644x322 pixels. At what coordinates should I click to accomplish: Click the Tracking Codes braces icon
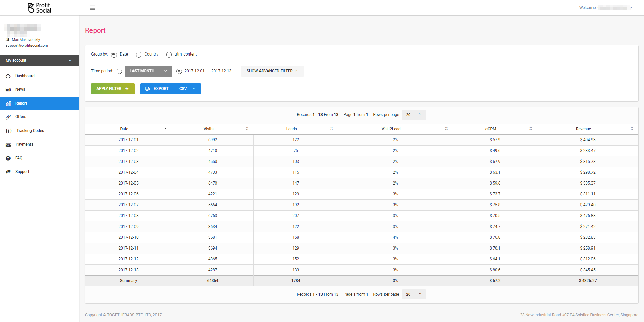(9, 131)
